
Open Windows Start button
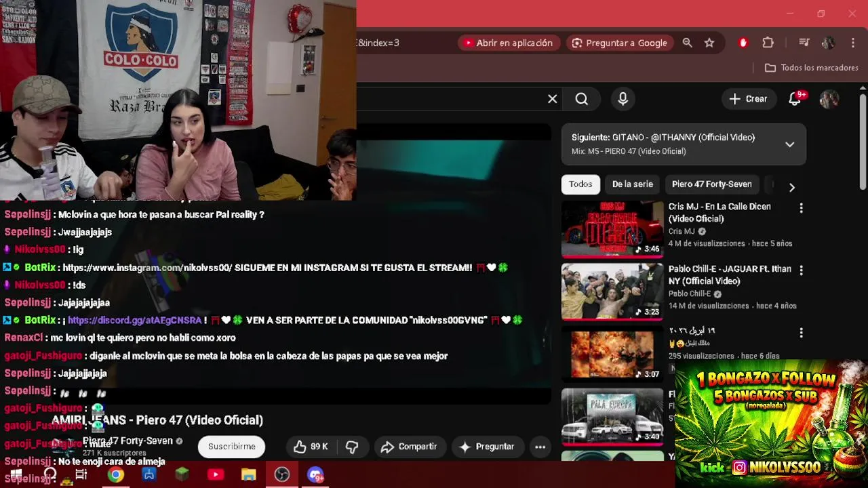click(16, 474)
